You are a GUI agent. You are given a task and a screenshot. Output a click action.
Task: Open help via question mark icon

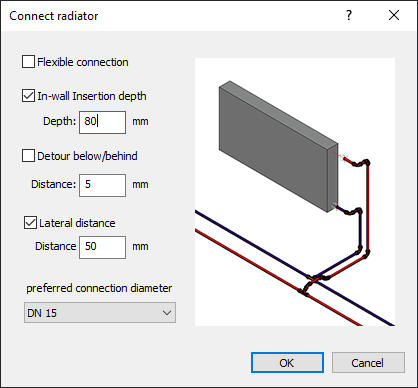pos(349,15)
